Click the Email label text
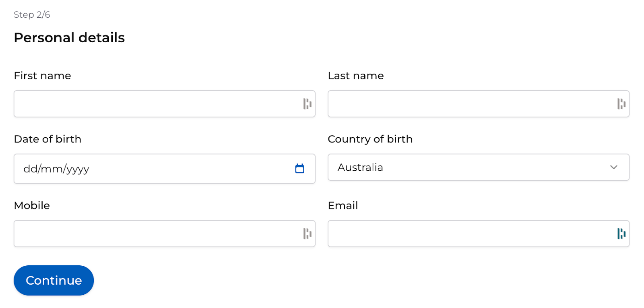 tap(343, 205)
